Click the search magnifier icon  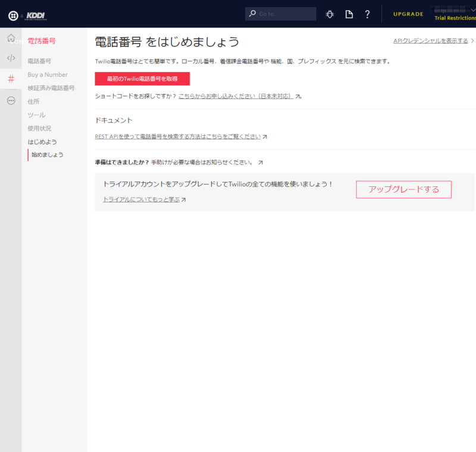point(252,14)
